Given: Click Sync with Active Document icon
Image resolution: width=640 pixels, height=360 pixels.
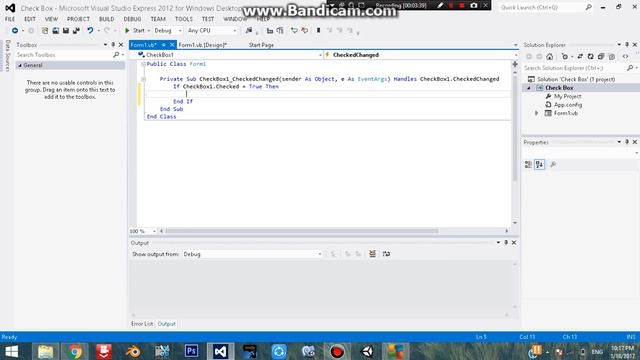Looking at the screenshot, I should 580,57.
